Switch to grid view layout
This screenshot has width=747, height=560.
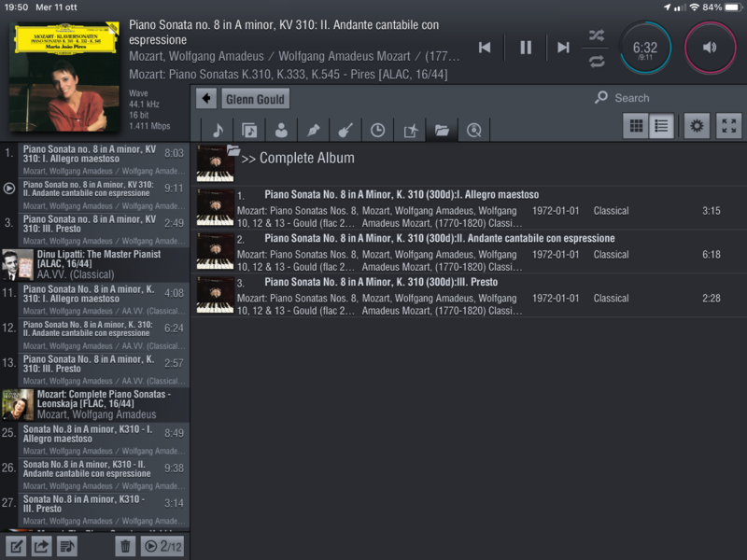[636, 126]
